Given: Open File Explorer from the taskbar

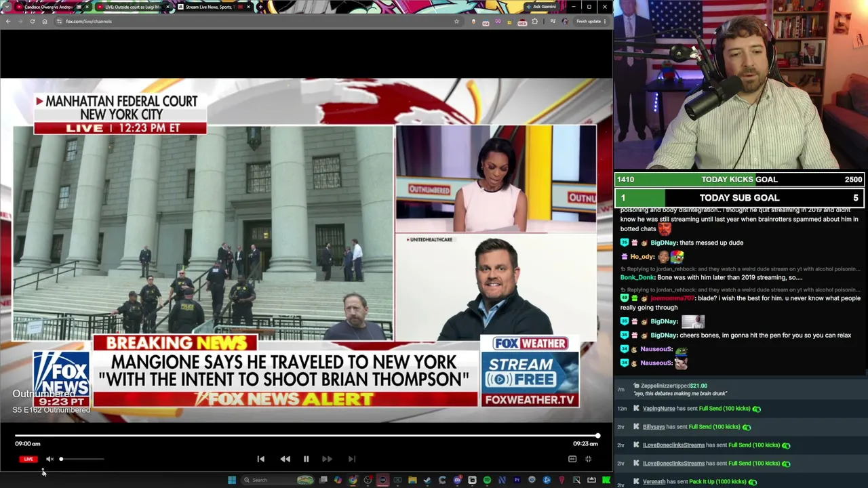Looking at the screenshot, I should [412, 480].
